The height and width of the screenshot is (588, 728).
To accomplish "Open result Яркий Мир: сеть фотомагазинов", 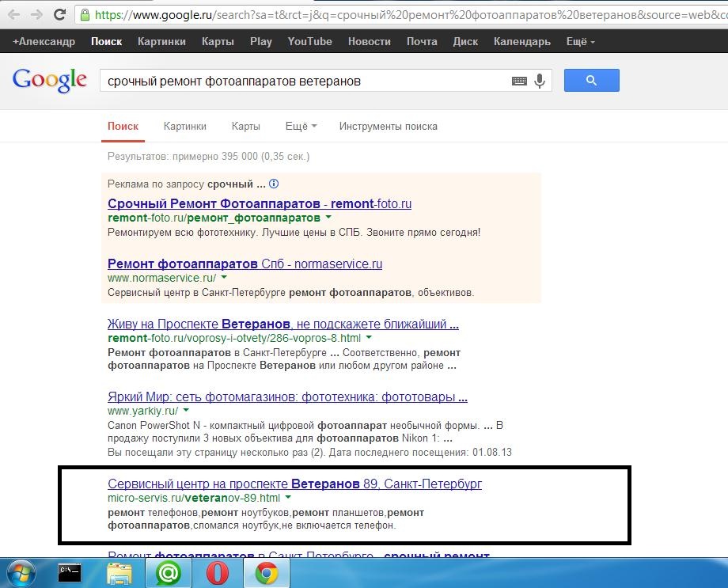I will pos(287,396).
